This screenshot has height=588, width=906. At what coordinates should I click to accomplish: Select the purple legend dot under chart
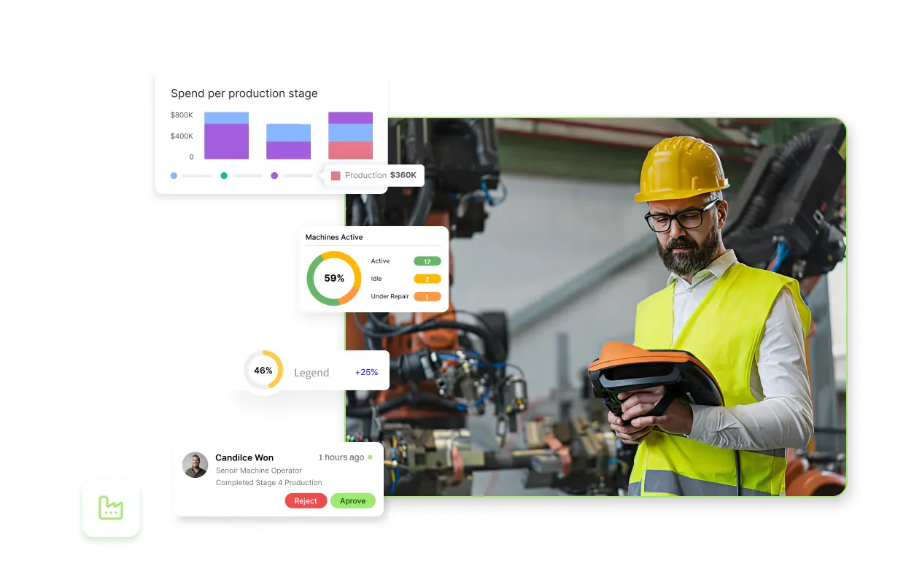[274, 176]
